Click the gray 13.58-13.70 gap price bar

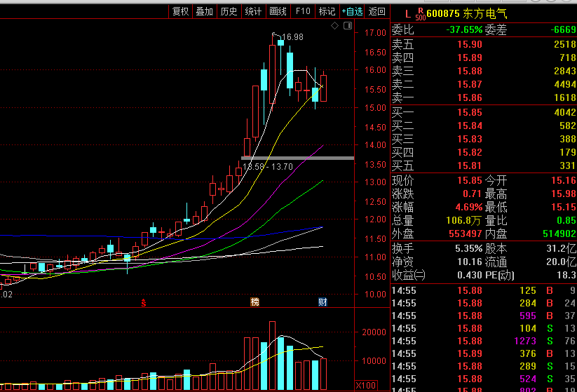297,158
